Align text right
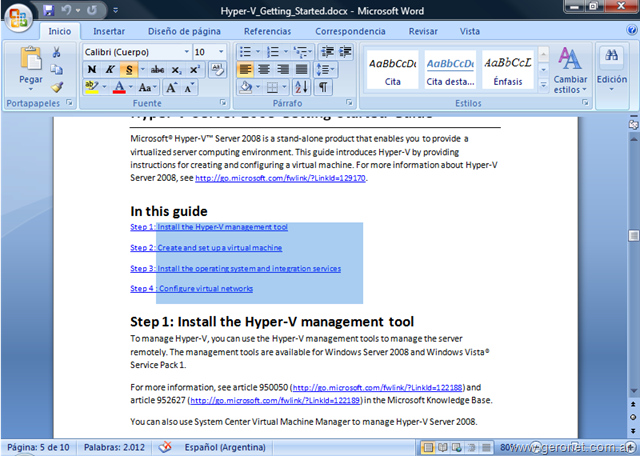Screen dimensions: 640x456 282,70
